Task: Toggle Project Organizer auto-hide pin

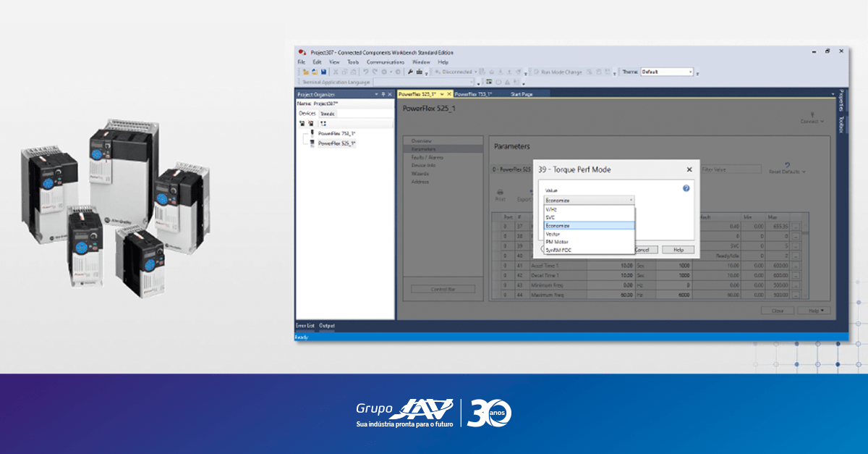Action: (383, 94)
